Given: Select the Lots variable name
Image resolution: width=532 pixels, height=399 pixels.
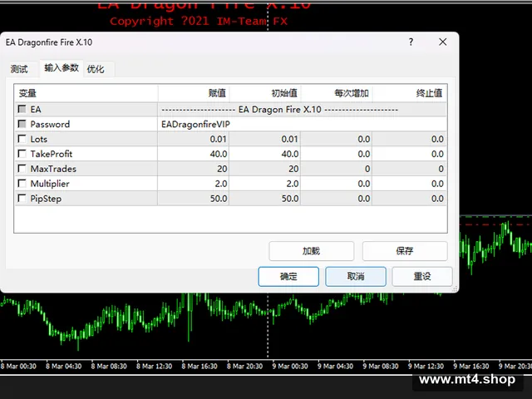Looking at the screenshot, I should [x=39, y=139].
